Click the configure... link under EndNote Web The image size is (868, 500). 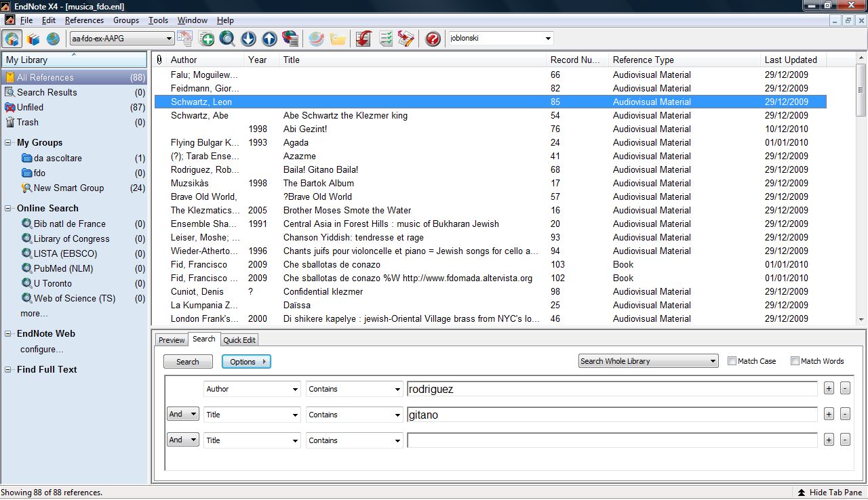coord(41,350)
